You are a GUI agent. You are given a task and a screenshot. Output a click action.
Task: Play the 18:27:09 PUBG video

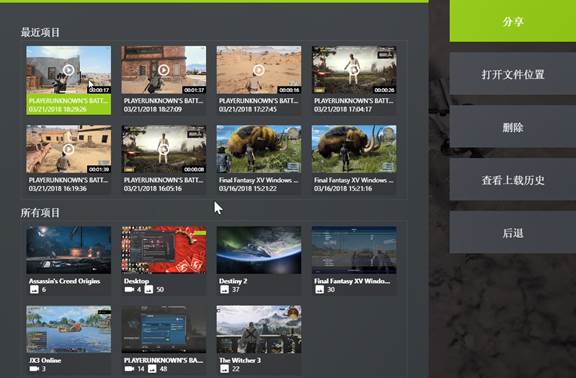pos(164,69)
